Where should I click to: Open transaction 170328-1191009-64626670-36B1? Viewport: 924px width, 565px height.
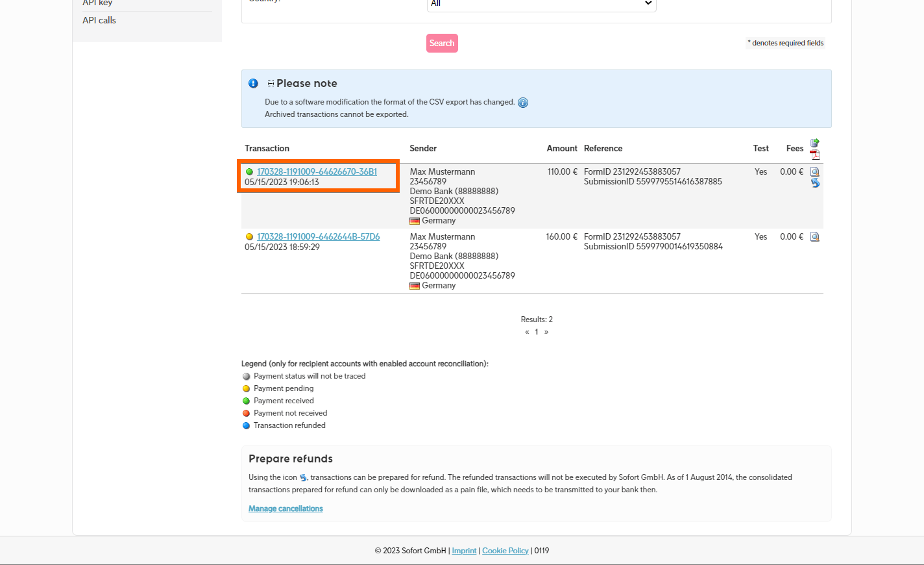(317, 172)
